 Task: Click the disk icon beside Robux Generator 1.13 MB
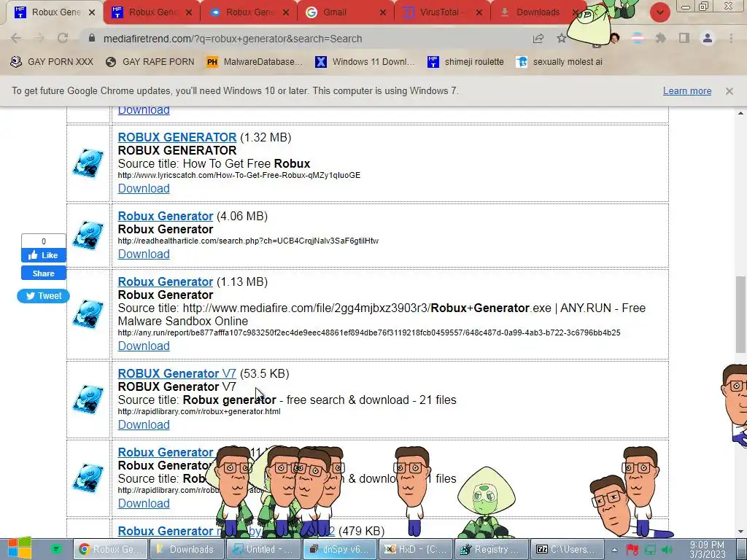point(88,314)
